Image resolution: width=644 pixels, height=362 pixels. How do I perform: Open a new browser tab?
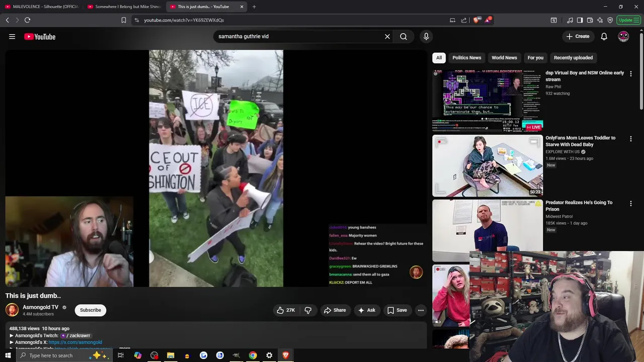click(254, 7)
